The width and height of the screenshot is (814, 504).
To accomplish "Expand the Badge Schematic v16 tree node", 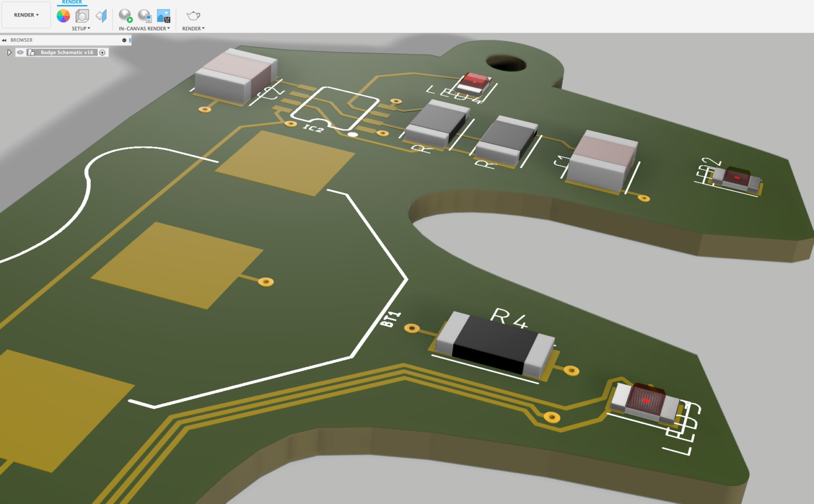I will [9, 52].
